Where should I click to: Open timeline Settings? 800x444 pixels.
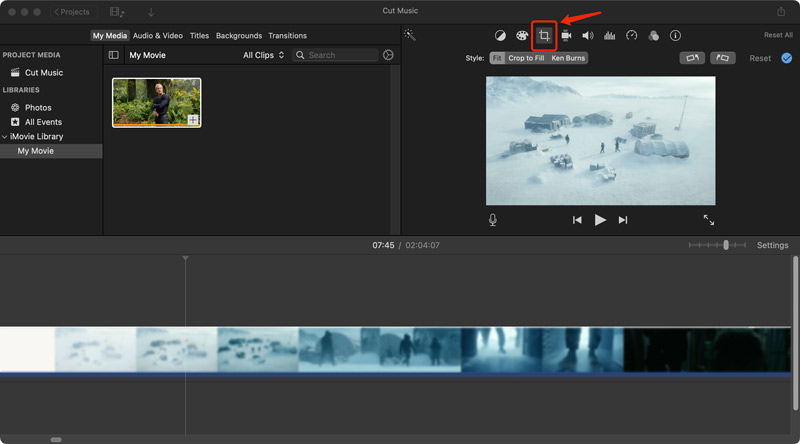click(x=772, y=245)
